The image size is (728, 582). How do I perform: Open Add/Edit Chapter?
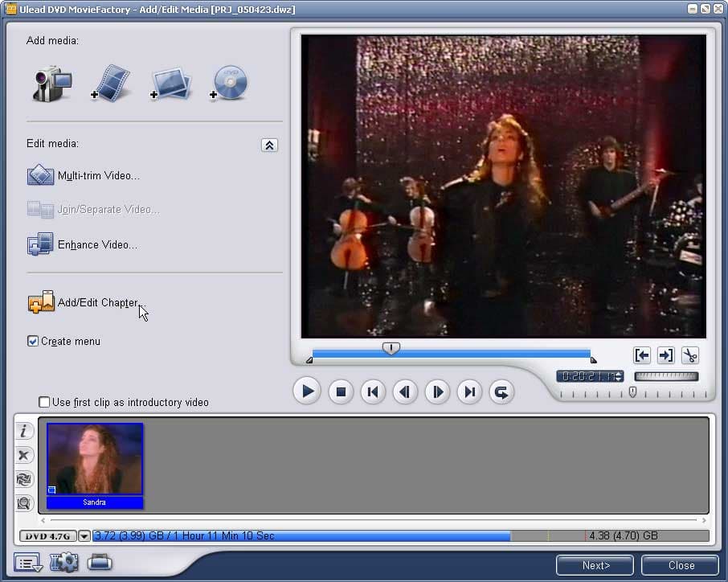pos(86,302)
